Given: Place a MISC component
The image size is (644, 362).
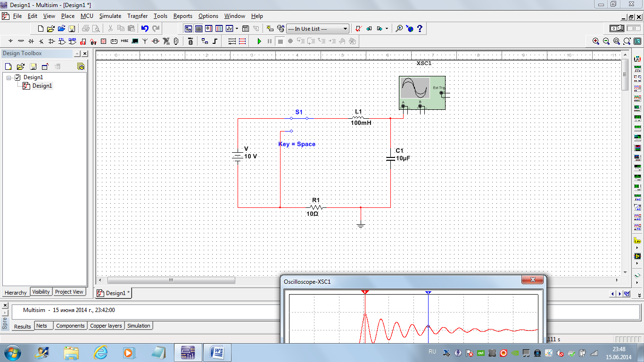Looking at the screenshot, I should [x=124, y=41].
